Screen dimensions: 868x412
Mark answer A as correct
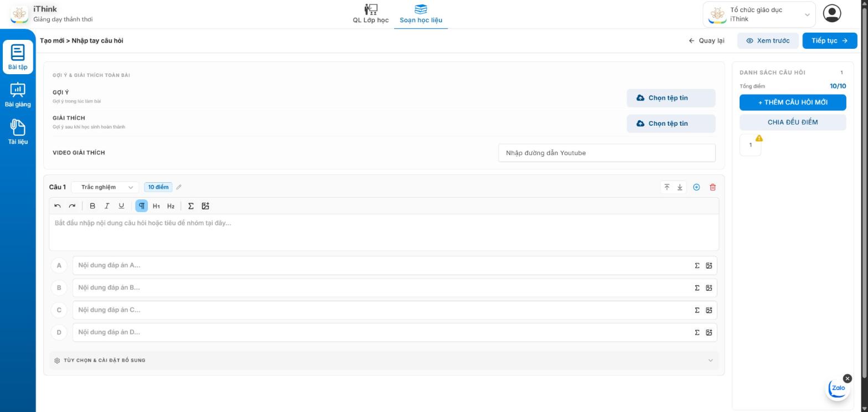click(x=59, y=265)
